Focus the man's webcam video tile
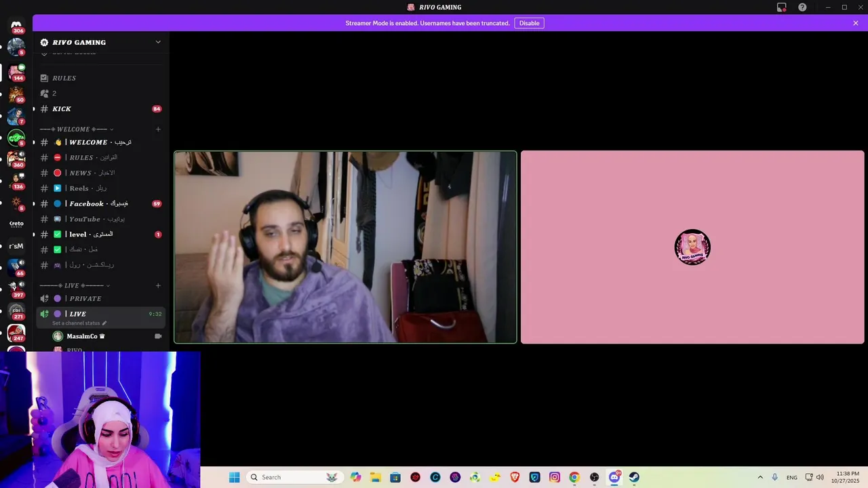 tap(346, 247)
